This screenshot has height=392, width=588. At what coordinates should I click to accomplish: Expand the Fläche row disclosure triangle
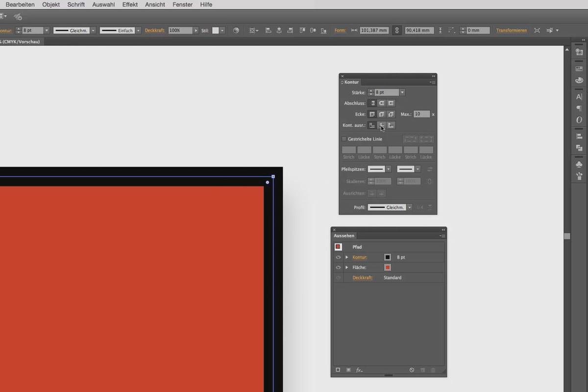[347, 268]
